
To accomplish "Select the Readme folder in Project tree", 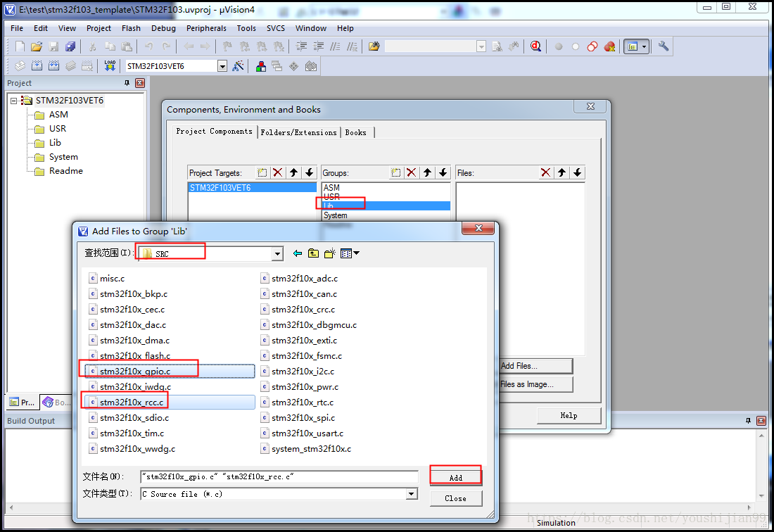I will [x=65, y=171].
